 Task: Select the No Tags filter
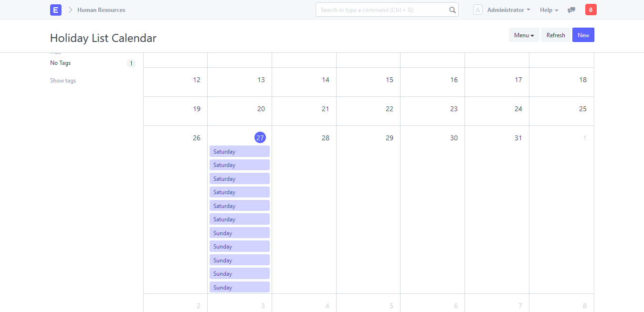(x=60, y=62)
